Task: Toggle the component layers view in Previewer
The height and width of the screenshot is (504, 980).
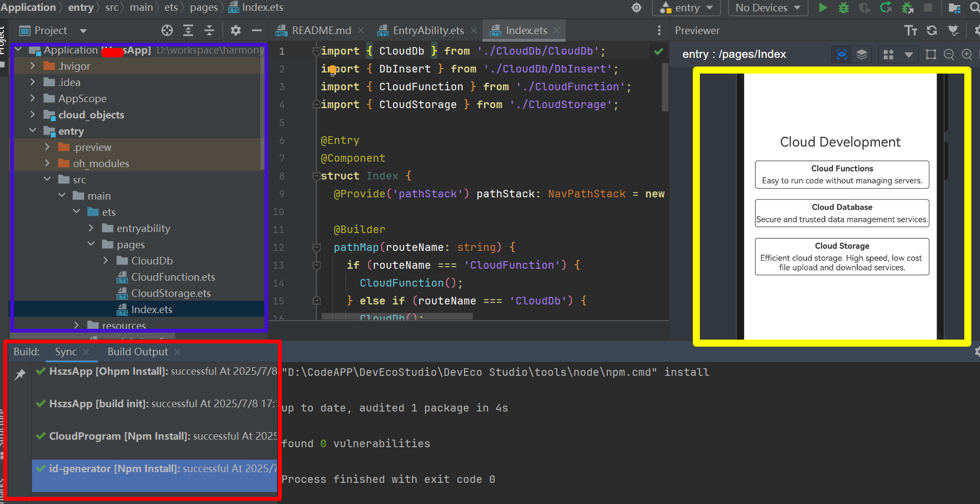Action: tap(862, 54)
